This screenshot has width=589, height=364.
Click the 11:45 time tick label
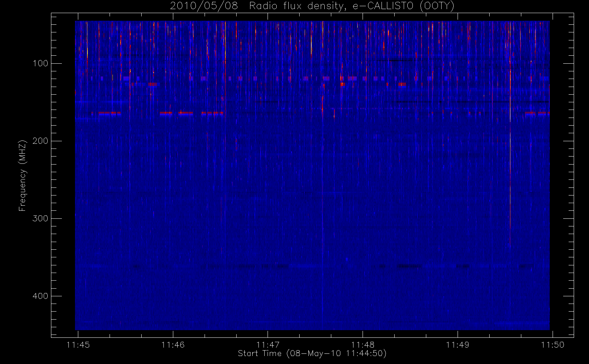78,345
